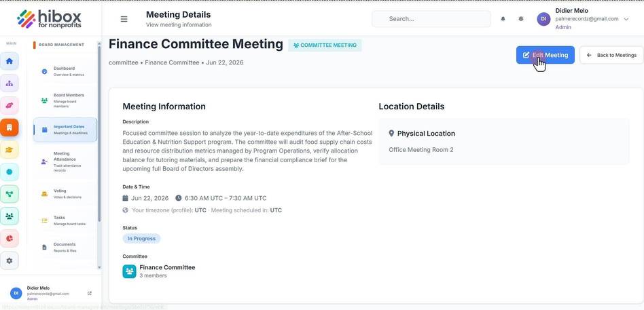The width and height of the screenshot is (644, 310).
Task: Click Back to Meetings button
Action: click(x=611, y=55)
